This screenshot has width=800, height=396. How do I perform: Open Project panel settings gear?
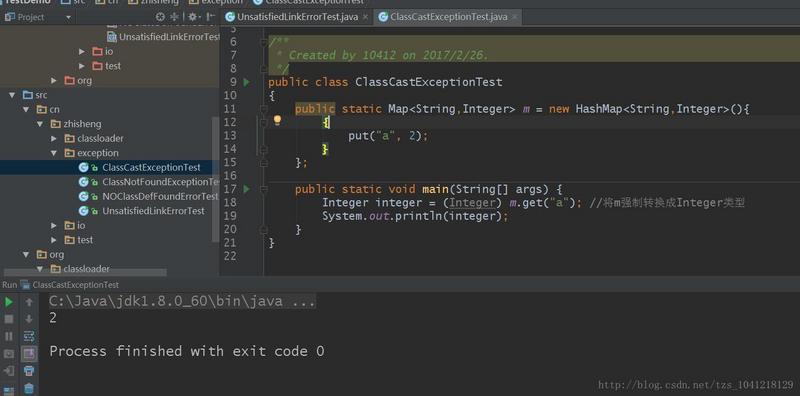(x=192, y=17)
